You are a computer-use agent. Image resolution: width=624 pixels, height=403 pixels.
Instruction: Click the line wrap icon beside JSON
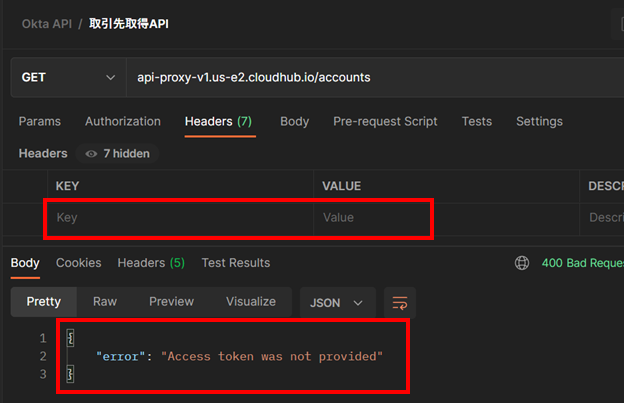coord(400,302)
